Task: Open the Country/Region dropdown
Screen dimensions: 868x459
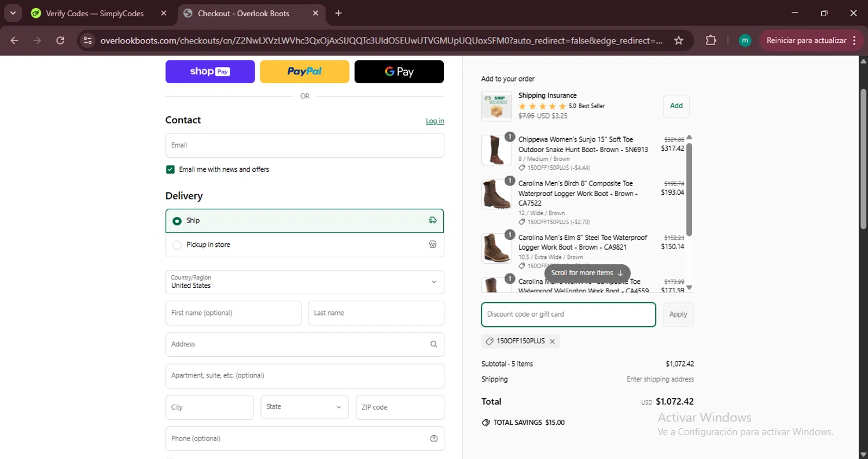Action: (x=305, y=282)
